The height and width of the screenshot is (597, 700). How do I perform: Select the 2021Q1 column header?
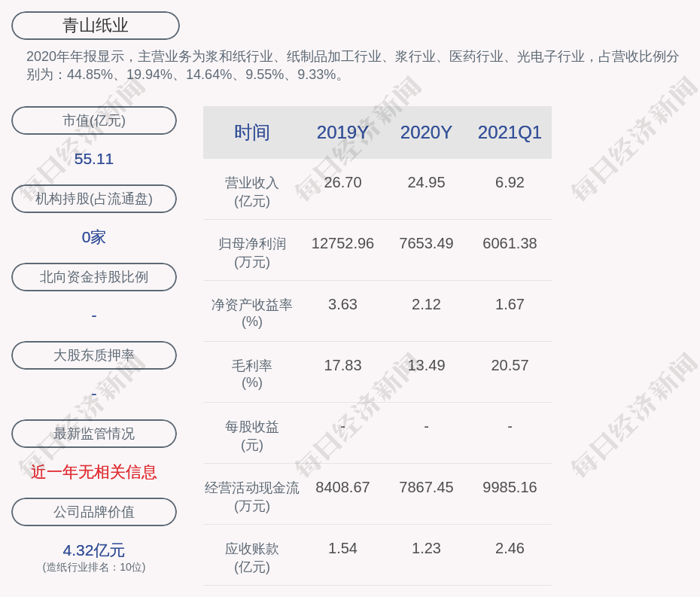(x=510, y=132)
